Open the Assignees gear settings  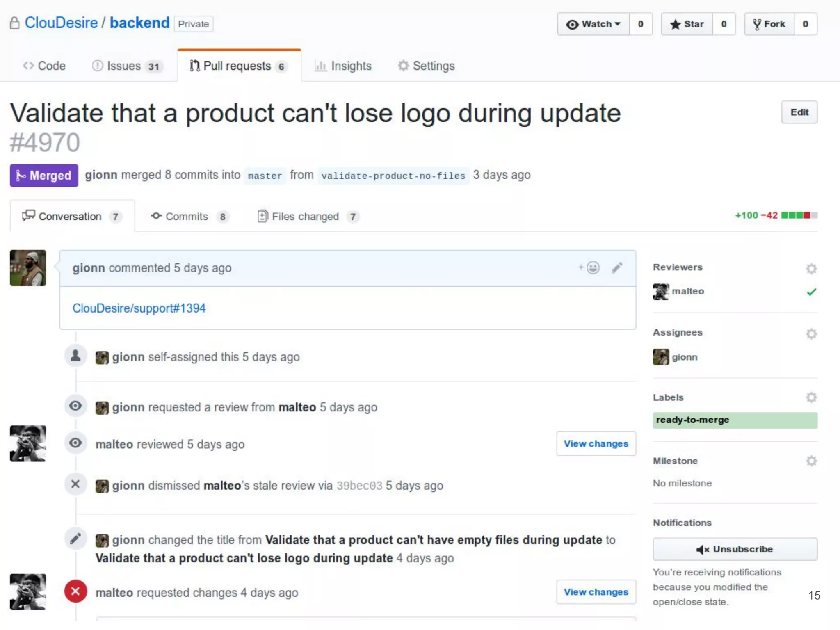pos(811,334)
